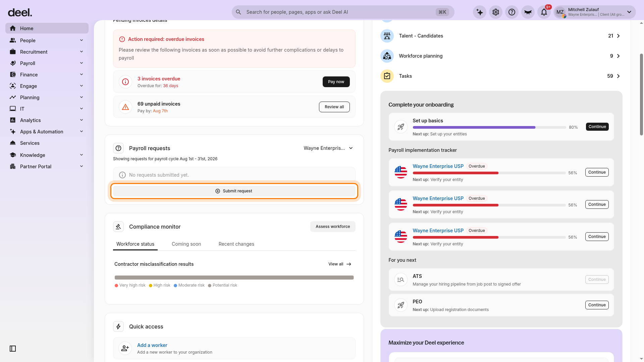Click the IT laptop icon

pyautogui.click(x=13, y=109)
